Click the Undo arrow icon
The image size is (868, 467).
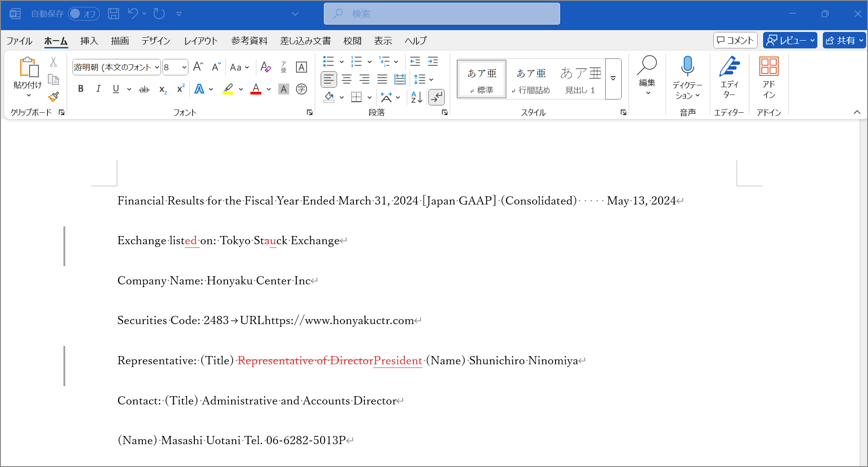133,14
